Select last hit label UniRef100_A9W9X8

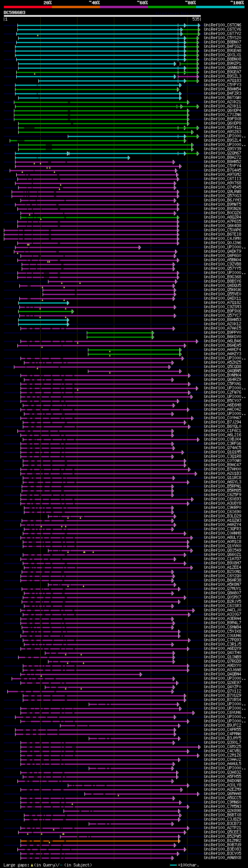point(222,858)
